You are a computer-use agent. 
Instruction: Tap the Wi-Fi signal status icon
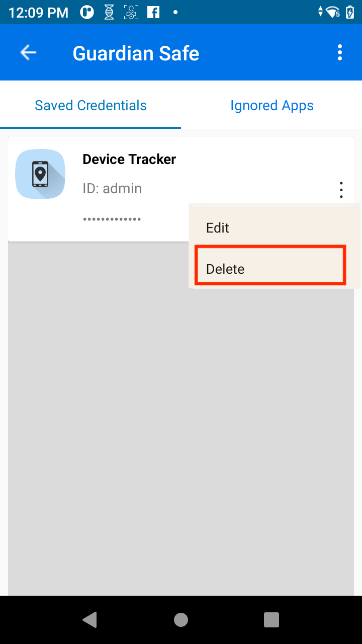[x=333, y=12]
